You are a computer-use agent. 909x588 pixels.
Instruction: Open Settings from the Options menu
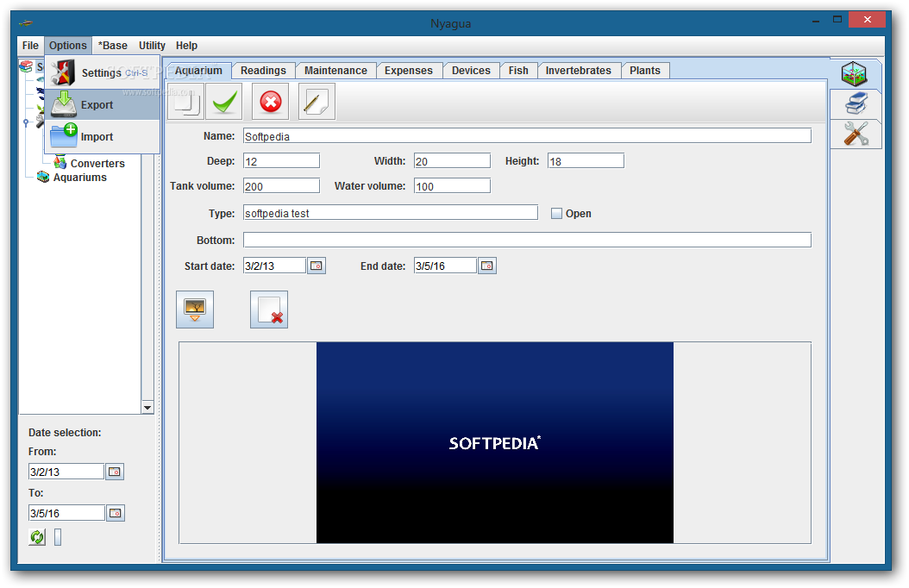(102, 73)
